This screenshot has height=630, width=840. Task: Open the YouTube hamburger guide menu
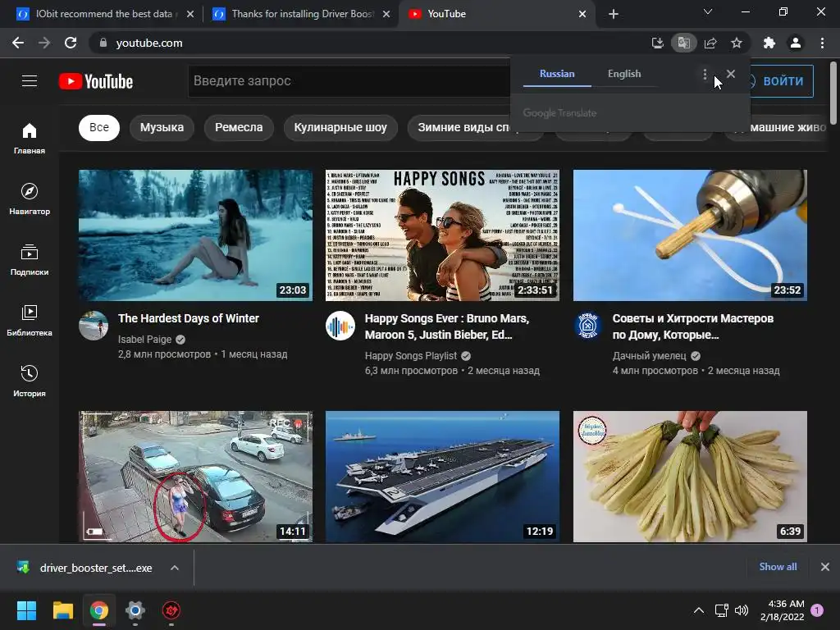click(30, 80)
